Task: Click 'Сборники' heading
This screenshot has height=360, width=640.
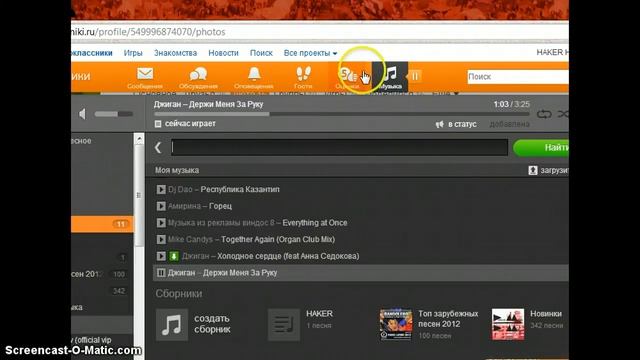Action: click(x=179, y=293)
